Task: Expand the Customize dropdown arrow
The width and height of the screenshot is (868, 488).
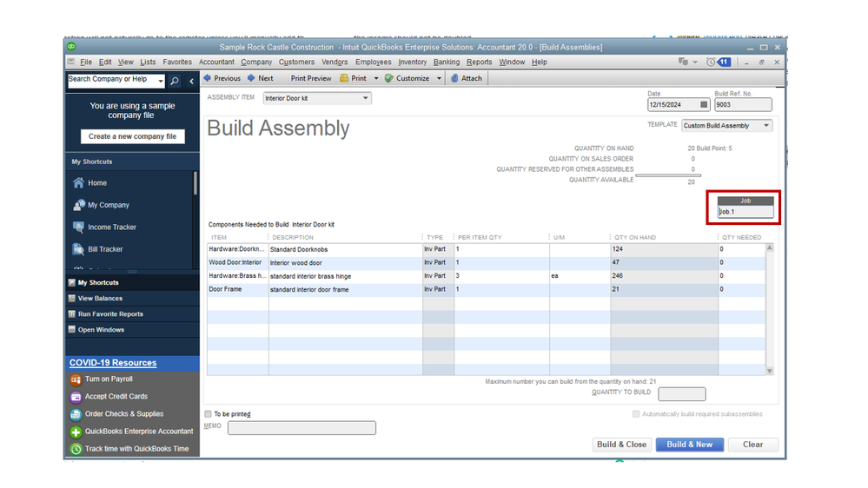Action: click(x=439, y=78)
